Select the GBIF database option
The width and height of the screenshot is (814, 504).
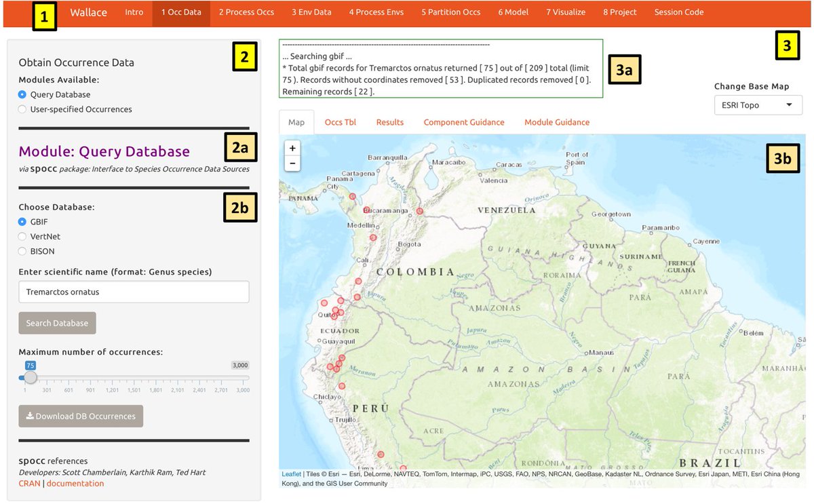click(21, 221)
